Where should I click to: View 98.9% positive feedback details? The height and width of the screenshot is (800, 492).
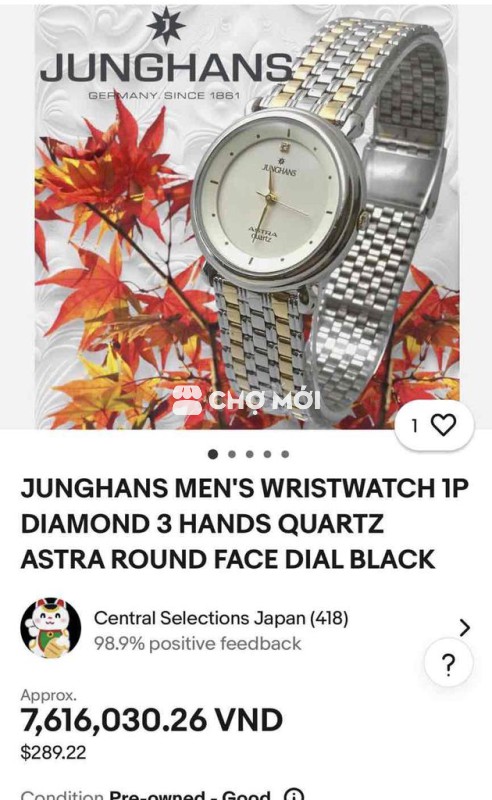tap(198, 643)
